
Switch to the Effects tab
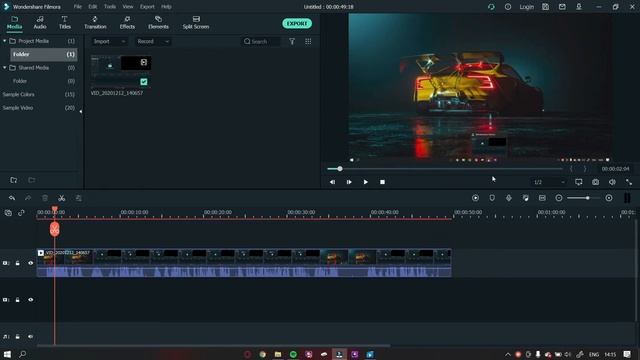click(127, 23)
